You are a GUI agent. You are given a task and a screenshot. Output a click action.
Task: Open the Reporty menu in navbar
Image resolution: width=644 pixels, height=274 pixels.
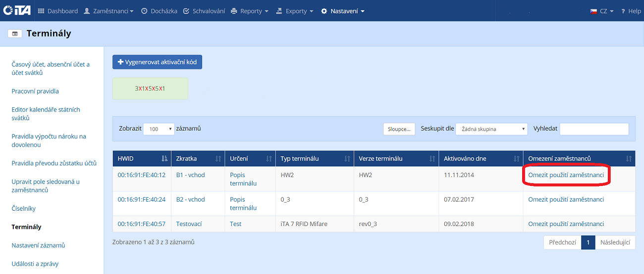click(250, 11)
